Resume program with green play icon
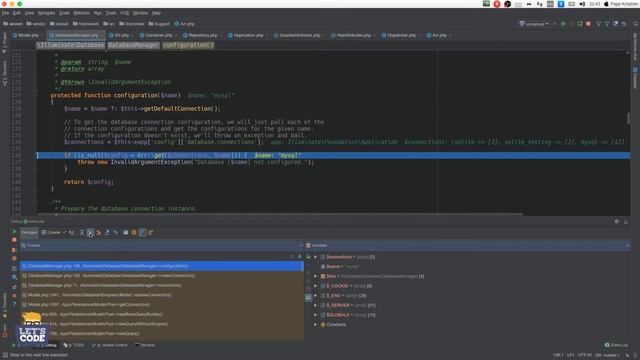 pos(14,231)
